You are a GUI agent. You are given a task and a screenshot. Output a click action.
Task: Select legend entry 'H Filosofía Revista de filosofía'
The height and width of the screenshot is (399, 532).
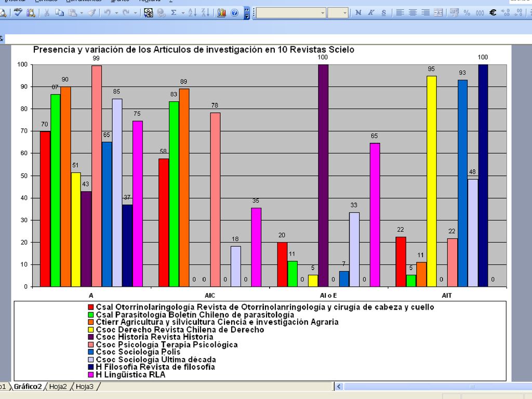coord(155,367)
